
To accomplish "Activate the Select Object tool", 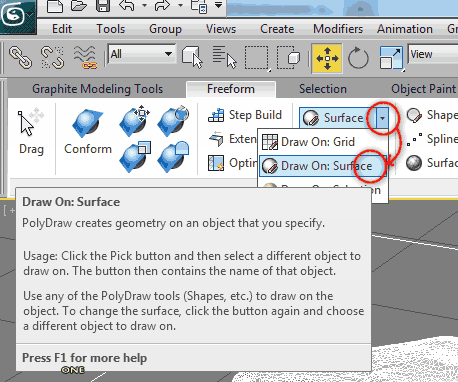I will (x=193, y=58).
